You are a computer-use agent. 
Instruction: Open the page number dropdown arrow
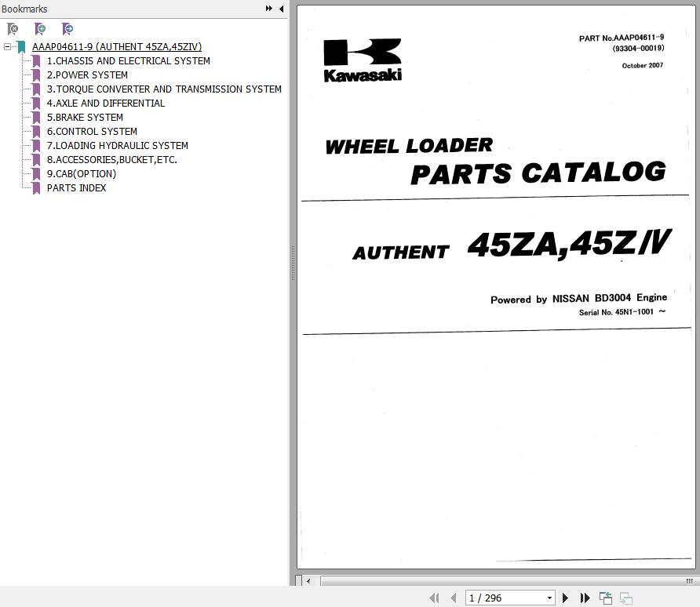(x=549, y=598)
